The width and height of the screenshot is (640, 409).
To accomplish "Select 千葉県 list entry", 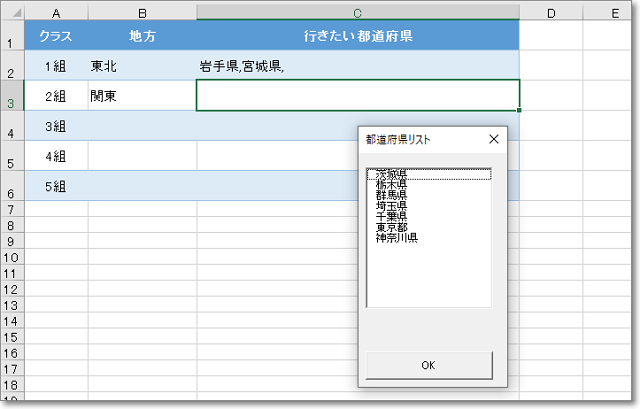I will point(391,216).
